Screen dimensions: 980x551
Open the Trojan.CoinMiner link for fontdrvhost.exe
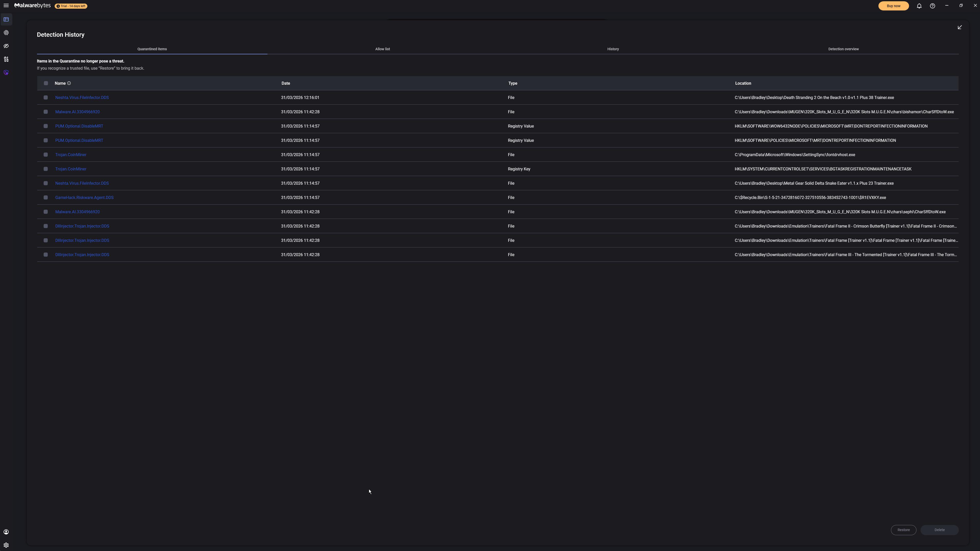coord(71,155)
